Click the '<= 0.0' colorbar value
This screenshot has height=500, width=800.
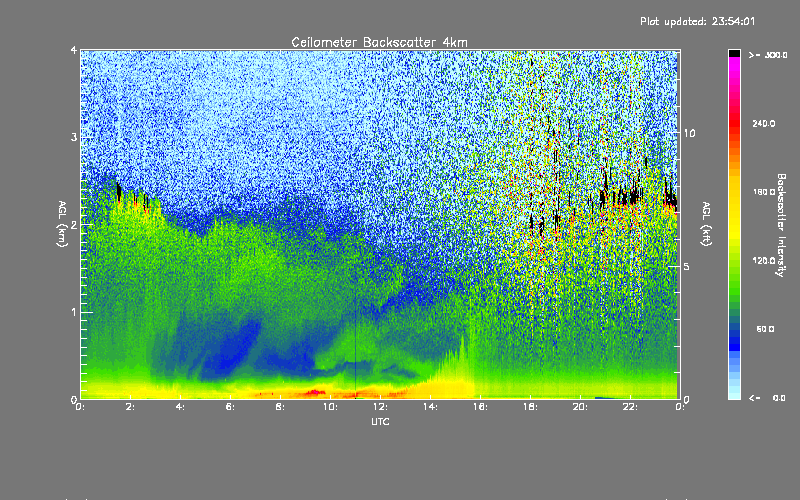tap(767, 398)
